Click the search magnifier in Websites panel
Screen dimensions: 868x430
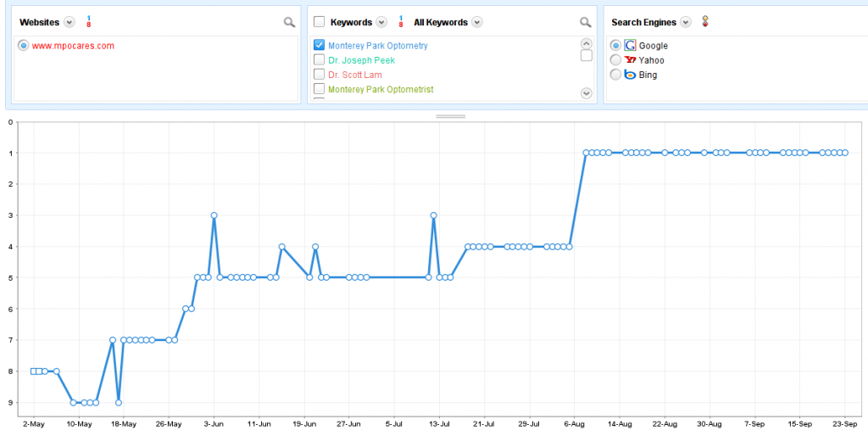290,22
